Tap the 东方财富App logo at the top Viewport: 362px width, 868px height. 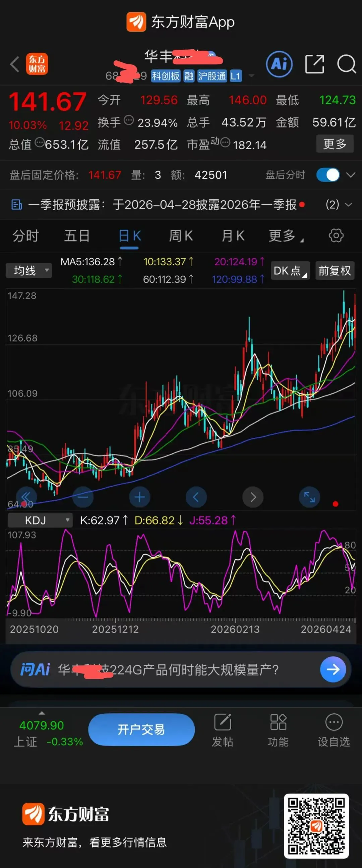pyautogui.click(x=180, y=22)
